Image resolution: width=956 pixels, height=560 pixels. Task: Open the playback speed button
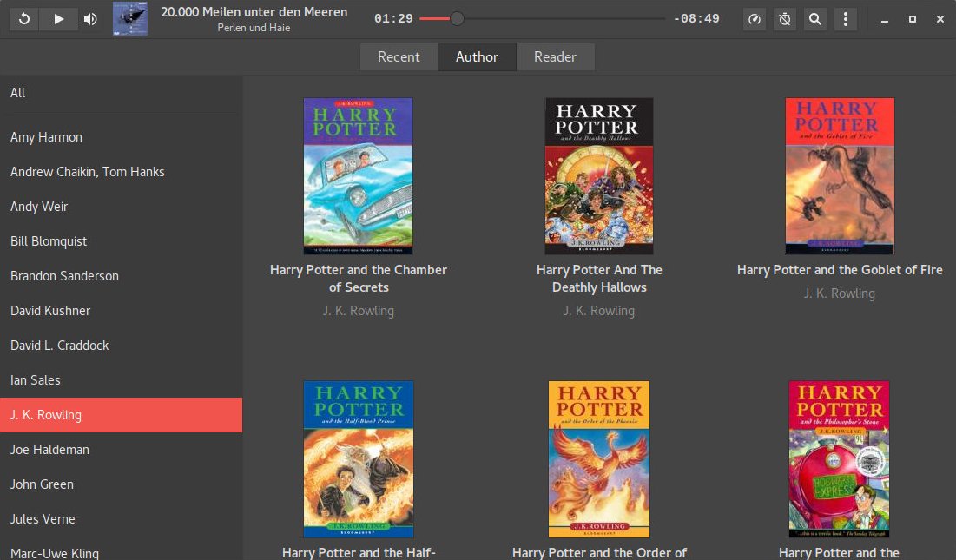click(755, 19)
